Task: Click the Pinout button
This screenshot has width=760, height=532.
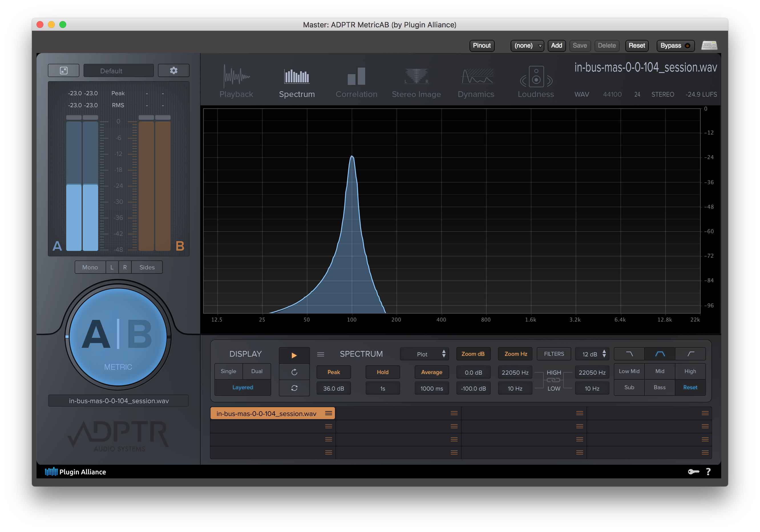Action: (x=482, y=46)
